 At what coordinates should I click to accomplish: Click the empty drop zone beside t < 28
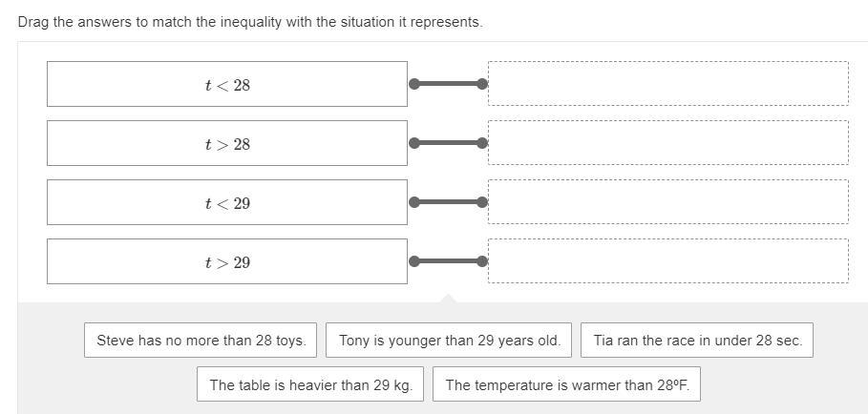click(x=667, y=84)
